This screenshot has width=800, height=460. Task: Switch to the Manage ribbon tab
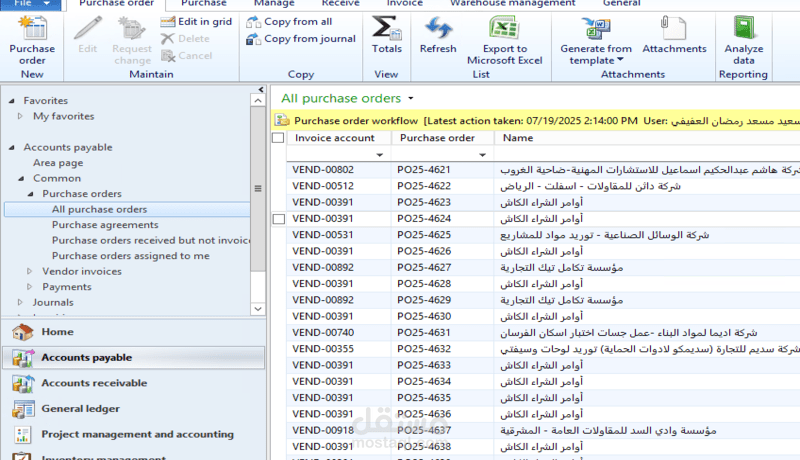[274, 4]
